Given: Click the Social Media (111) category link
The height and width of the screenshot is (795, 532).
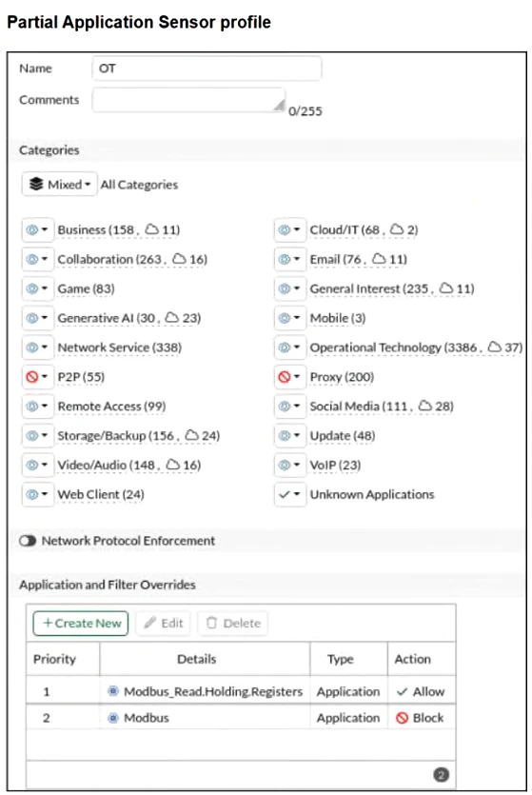Looking at the screenshot, I should pyautogui.click(x=382, y=407).
